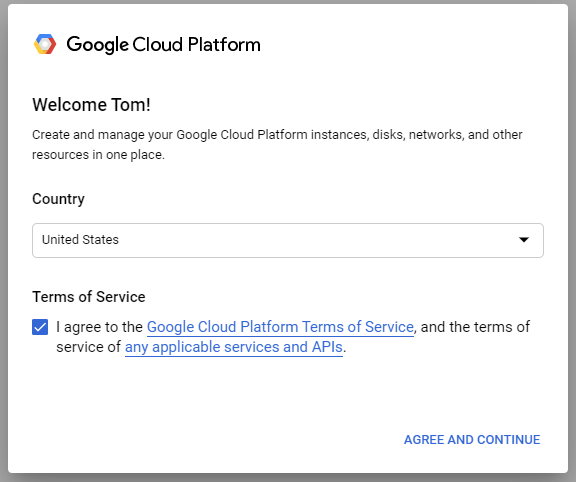
Task: Click the Welcome Tom! heading
Action: pyautogui.click(x=91, y=105)
